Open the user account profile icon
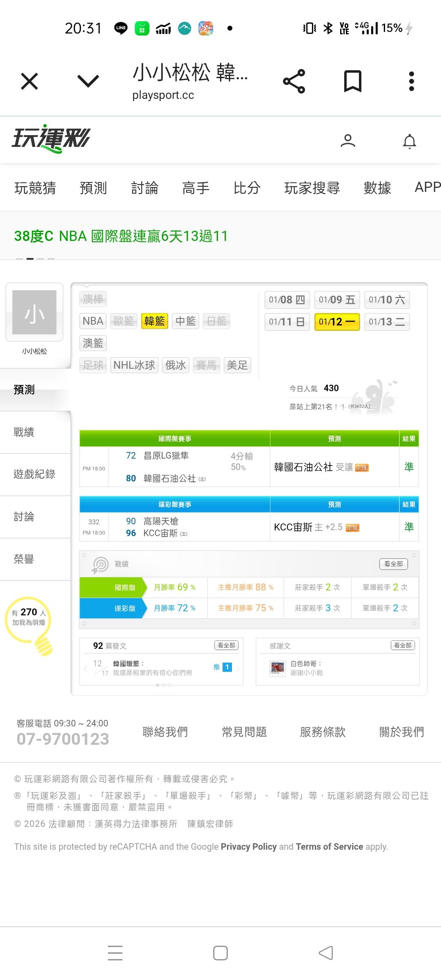441x980 pixels. (347, 141)
